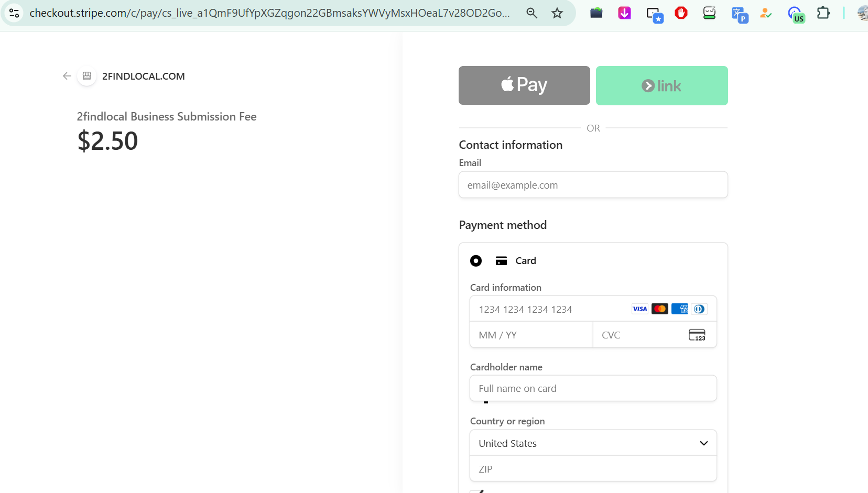Select the Card payment radio button
The image size is (868, 493).
point(476,260)
